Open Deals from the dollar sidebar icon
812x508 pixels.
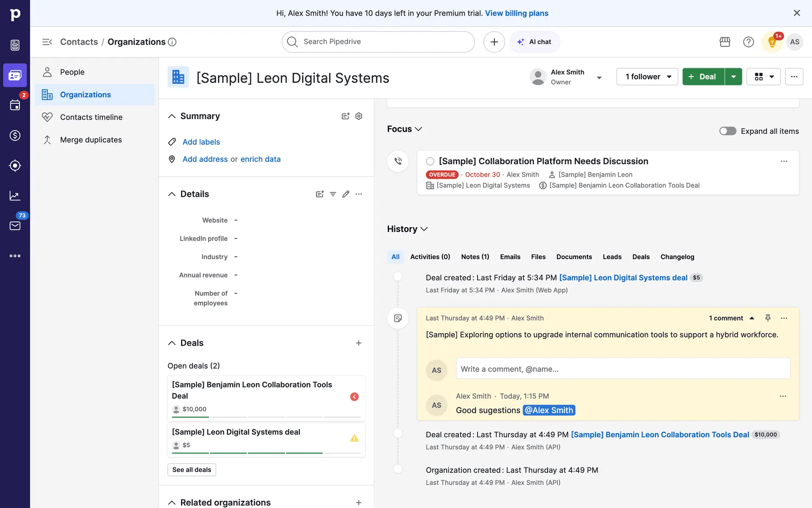tap(15, 135)
